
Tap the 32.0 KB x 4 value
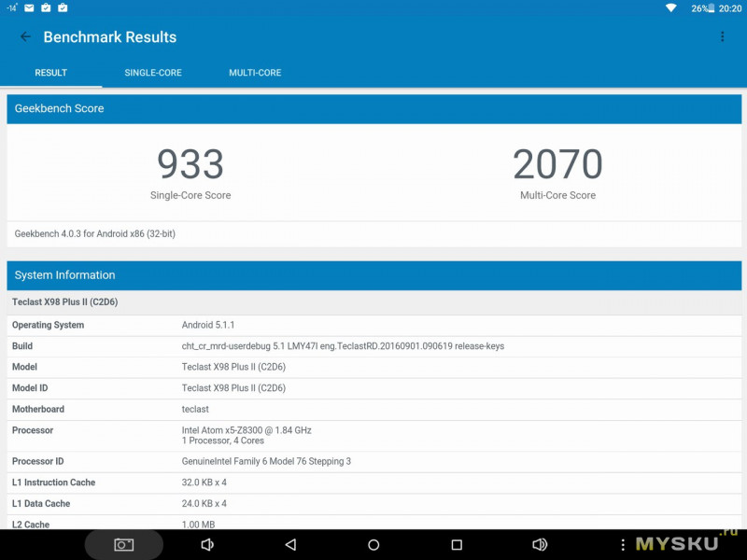204,483
